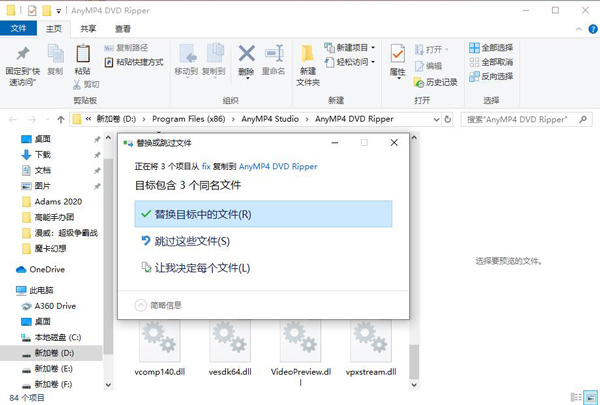Open the File (文件) tab
600x405 pixels.
coord(18,28)
